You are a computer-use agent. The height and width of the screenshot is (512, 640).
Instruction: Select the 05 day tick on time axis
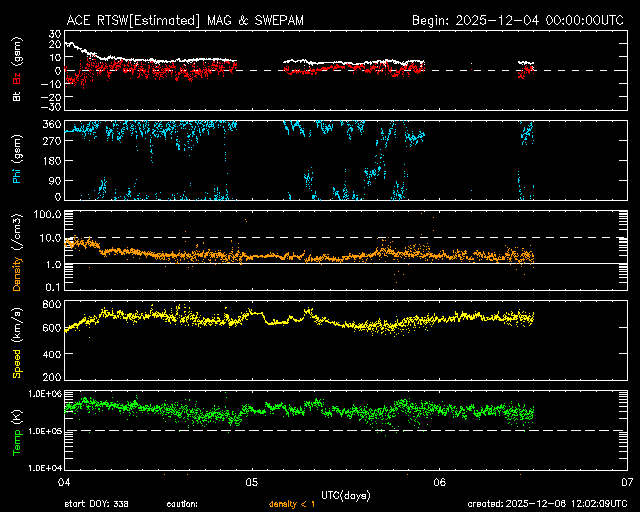252,481
